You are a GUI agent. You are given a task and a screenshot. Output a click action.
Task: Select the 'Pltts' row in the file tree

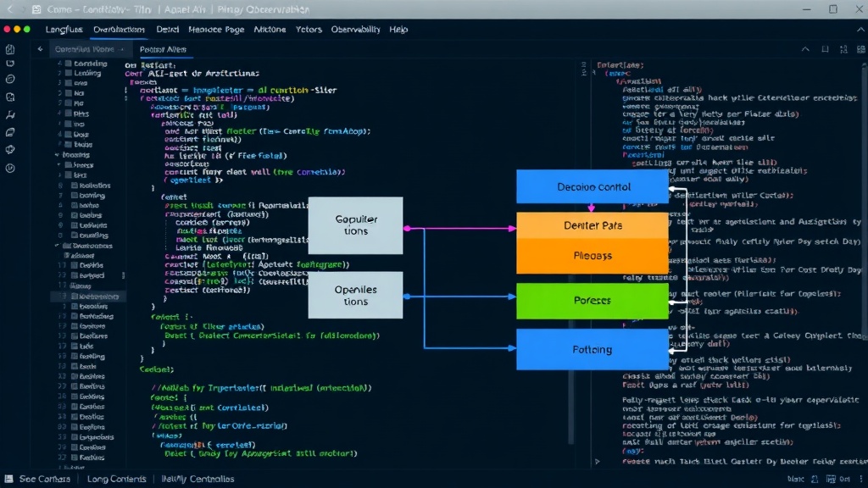81,114
